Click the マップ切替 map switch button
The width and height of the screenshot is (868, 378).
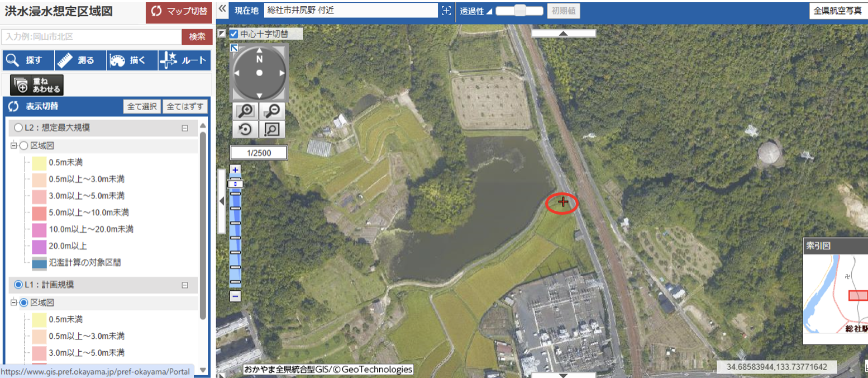[179, 12]
